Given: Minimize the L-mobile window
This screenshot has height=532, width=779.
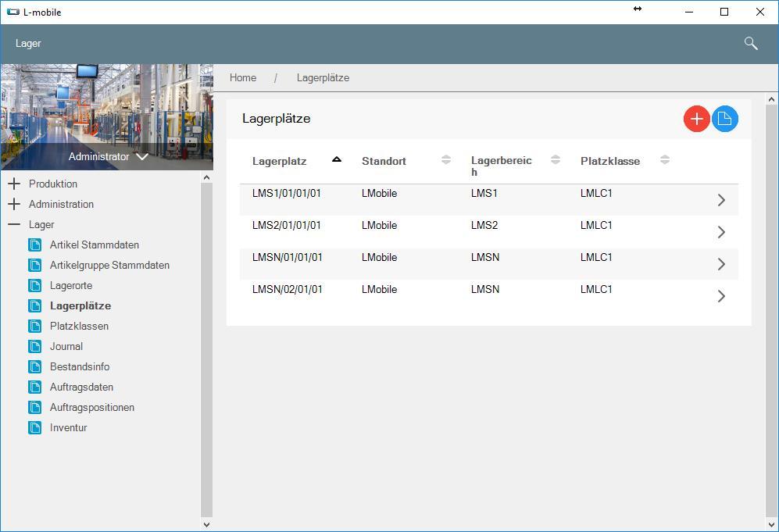Looking at the screenshot, I should click(689, 12).
